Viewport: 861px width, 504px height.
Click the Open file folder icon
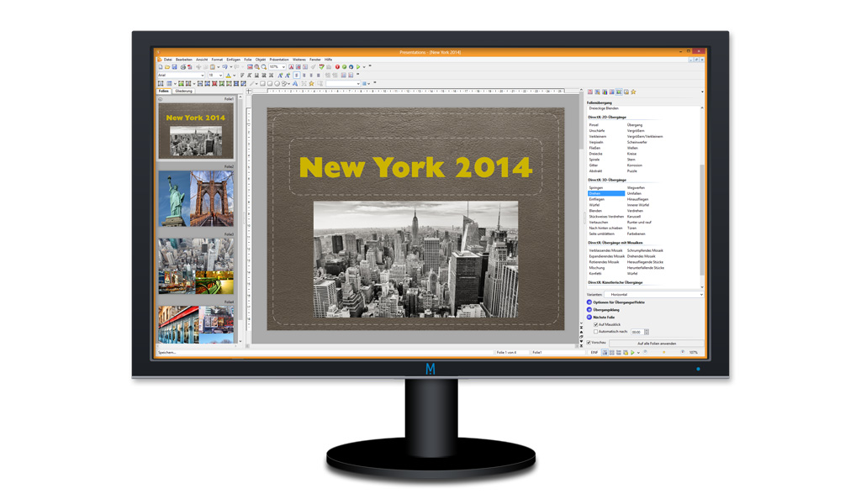[x=167, y=67]
